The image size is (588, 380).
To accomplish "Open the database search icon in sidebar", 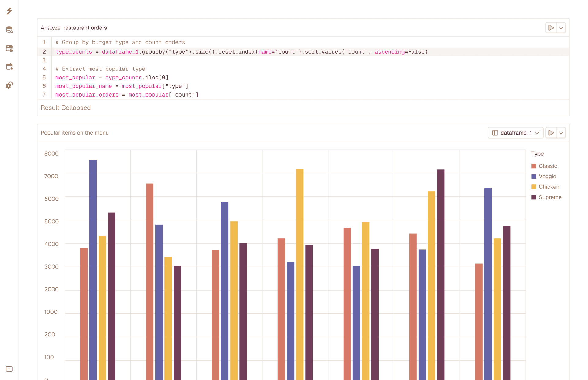I will 9,30.
